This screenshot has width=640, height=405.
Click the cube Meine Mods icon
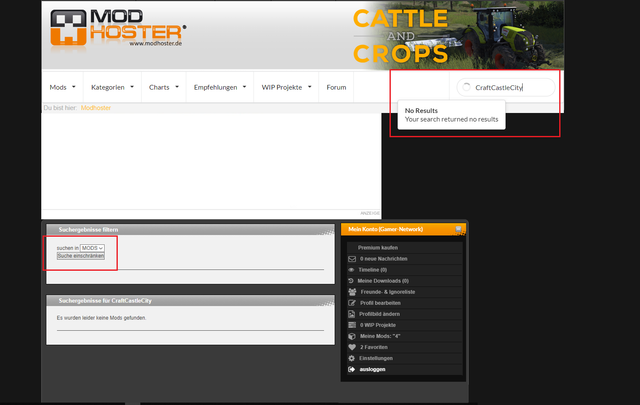(352, 336)
